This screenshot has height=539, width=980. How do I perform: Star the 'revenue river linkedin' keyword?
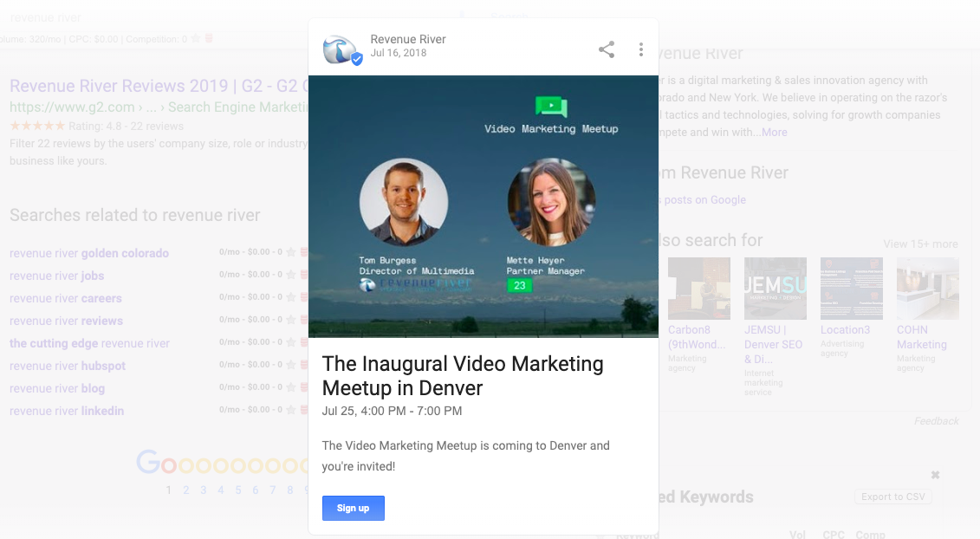(x=290, y=410)
